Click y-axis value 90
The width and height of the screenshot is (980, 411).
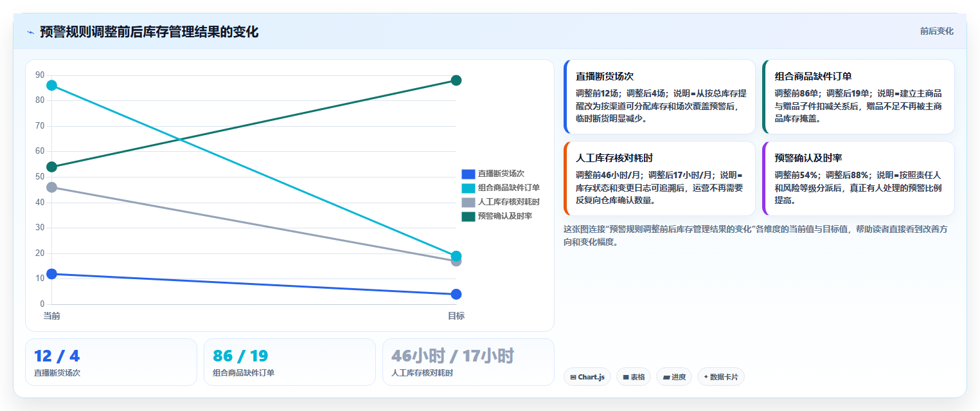coord(40,75)
